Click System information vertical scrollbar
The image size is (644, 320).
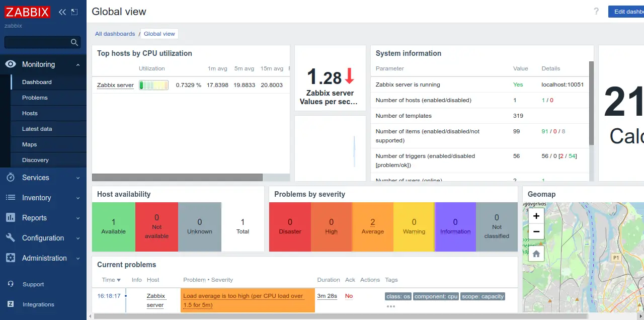point(591,104)
